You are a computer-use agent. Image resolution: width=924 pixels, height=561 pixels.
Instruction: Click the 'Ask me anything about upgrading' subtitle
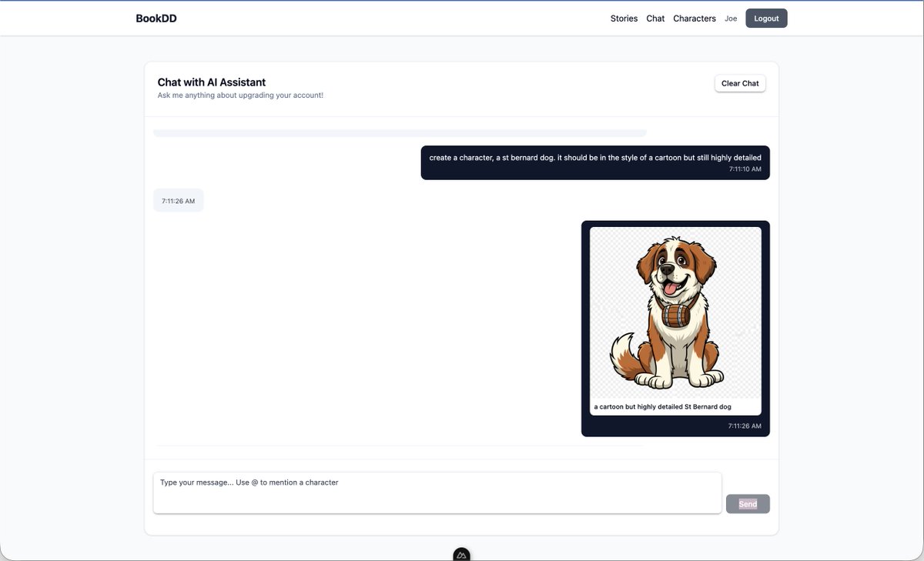tap(240, 95)
